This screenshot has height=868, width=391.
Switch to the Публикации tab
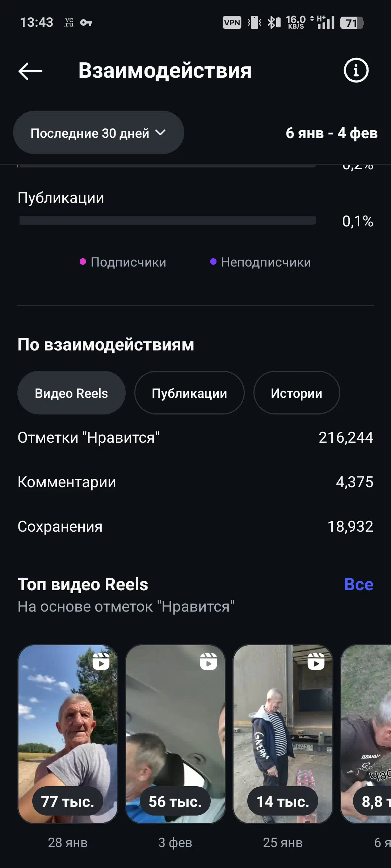pos(189,393)
